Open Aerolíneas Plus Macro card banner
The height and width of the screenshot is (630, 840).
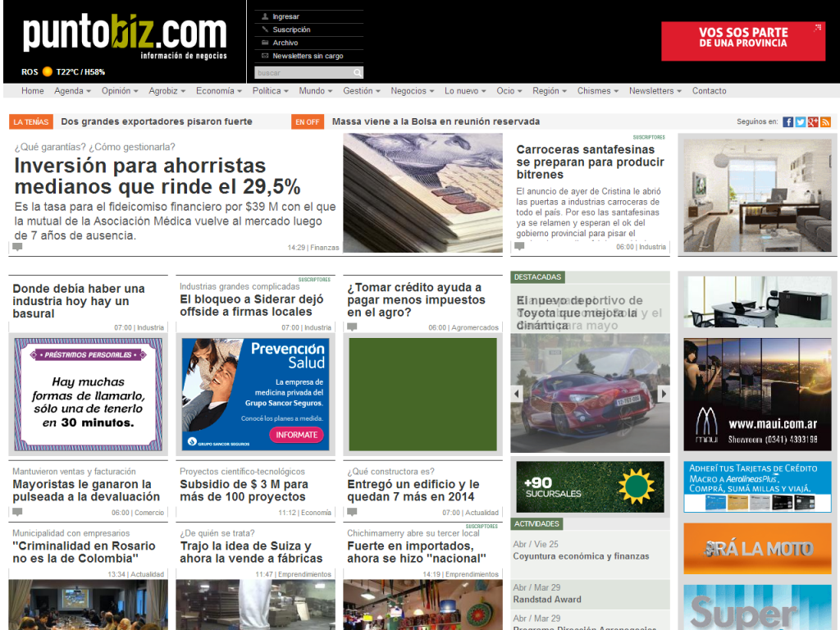(757, 486)
